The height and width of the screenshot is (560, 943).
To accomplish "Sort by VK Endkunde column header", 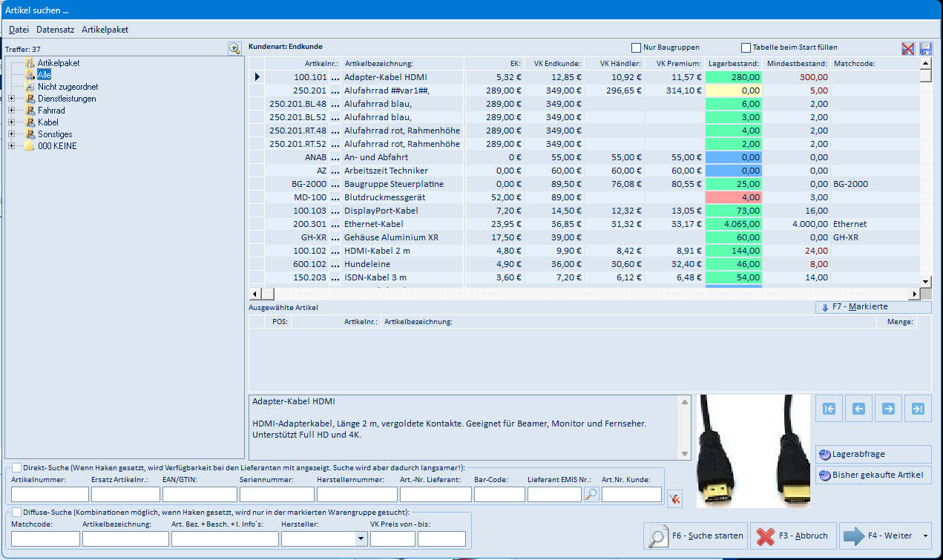I will [x=555, y=64].
